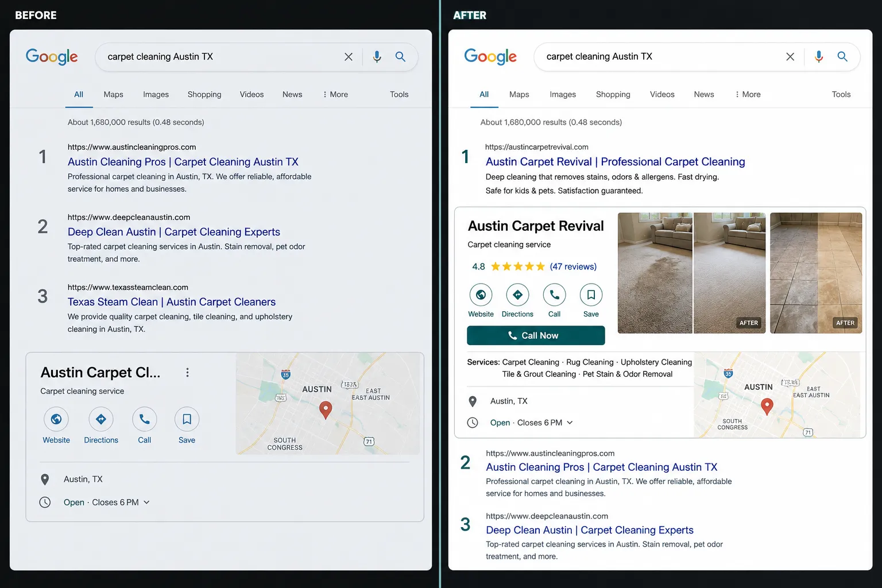Open the Website icon in BEFORE business card

(x=56, y=419)
